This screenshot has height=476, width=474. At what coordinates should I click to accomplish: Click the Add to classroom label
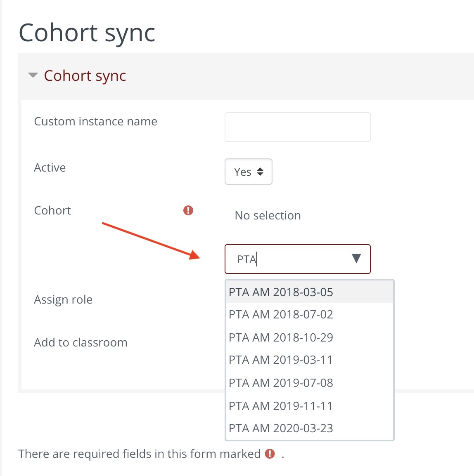(x=81, y=342)
